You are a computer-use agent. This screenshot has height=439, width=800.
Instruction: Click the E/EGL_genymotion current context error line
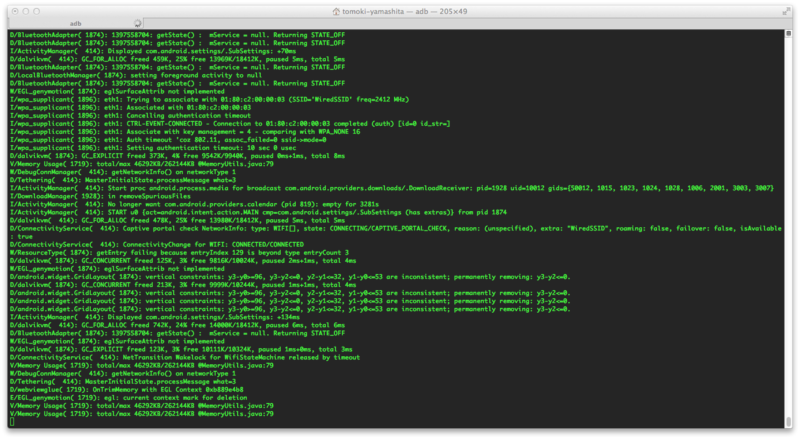[129, 398]
